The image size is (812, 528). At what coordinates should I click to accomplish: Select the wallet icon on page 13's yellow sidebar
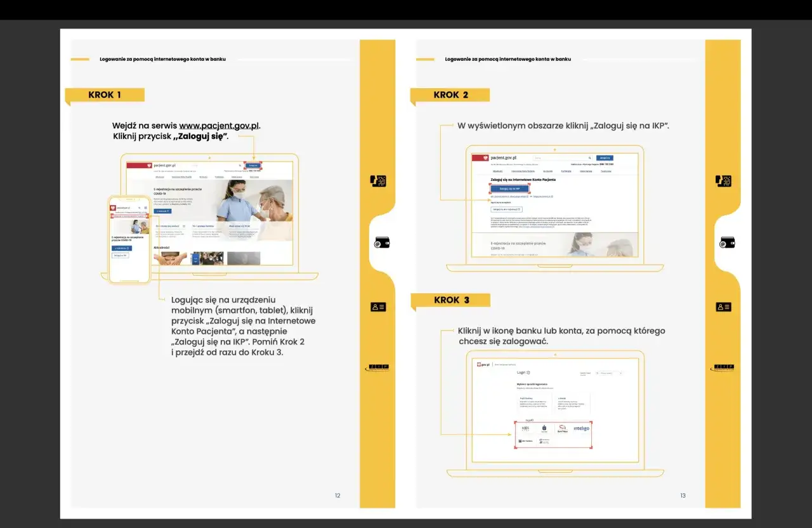[x=727, y=242]
